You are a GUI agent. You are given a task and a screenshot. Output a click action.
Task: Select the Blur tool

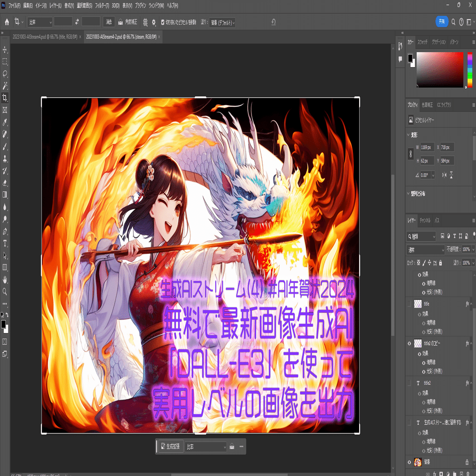click(5, 207)
